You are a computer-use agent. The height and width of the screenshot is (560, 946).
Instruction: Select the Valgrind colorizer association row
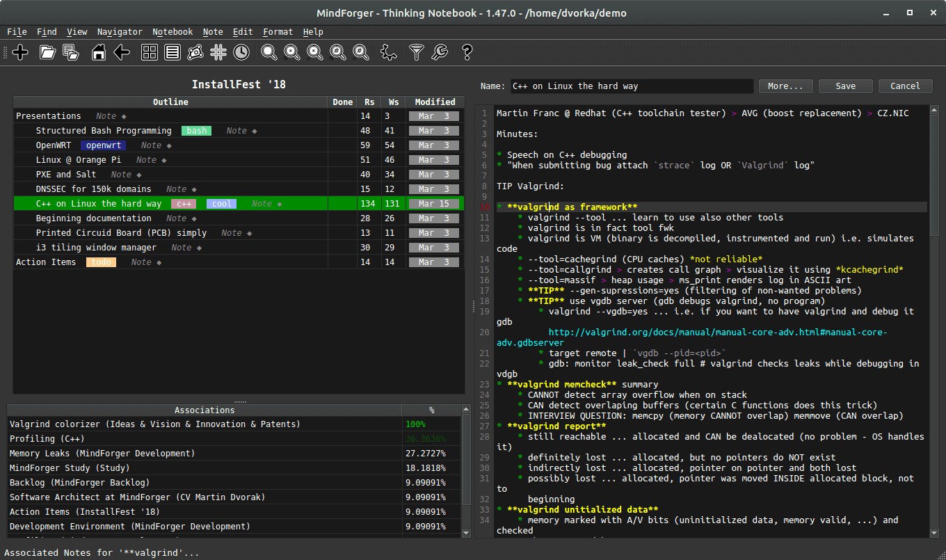pyautogui.click(x=150, y=424)
